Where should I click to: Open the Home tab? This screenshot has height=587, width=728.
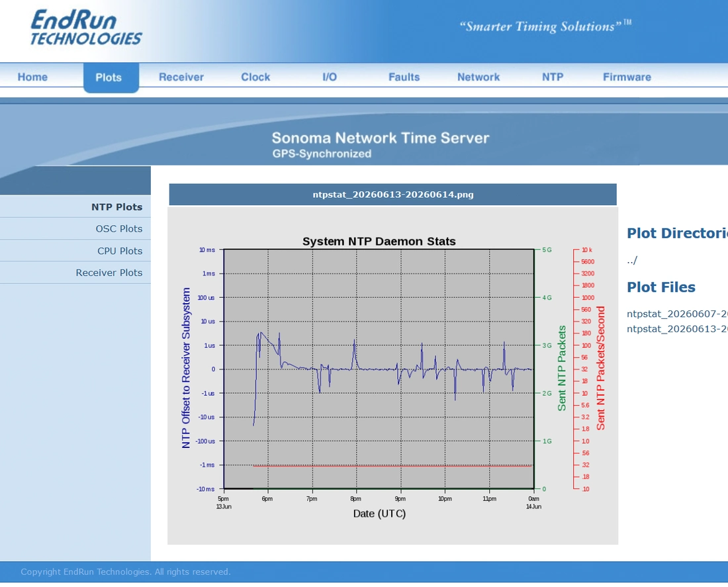(x=32, y=77)
